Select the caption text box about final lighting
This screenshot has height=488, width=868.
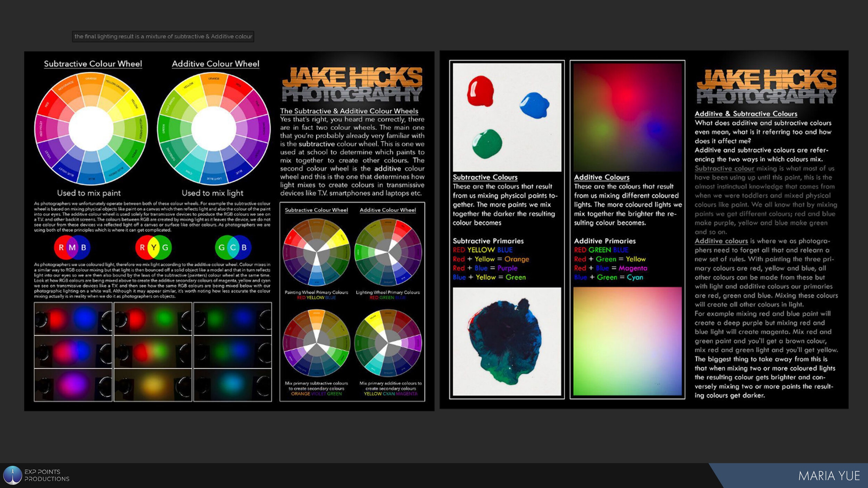[x=163, y=36]
